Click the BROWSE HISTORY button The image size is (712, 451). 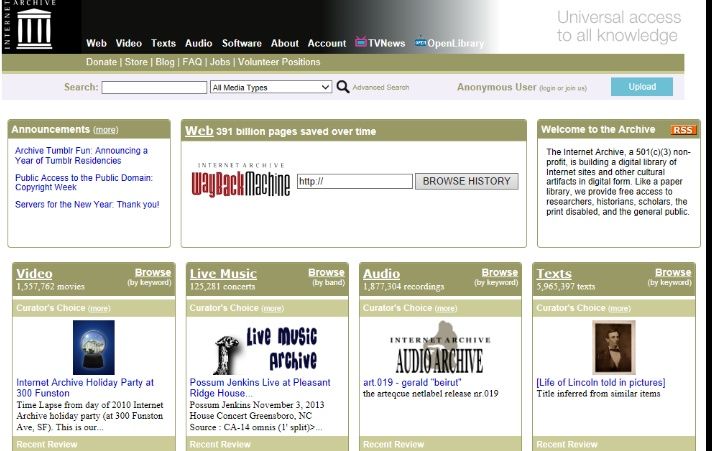(466, 181)
